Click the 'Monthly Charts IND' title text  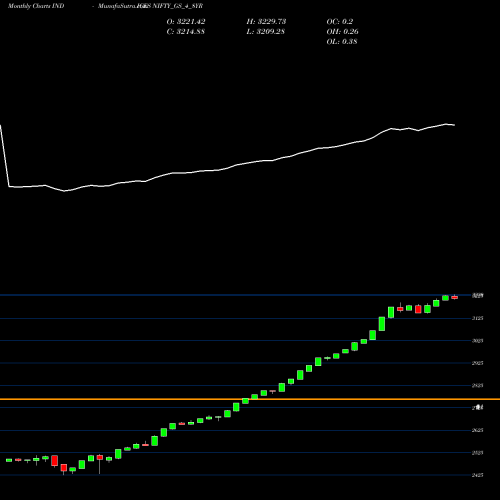pyautogui.click(x=36, y=6)
